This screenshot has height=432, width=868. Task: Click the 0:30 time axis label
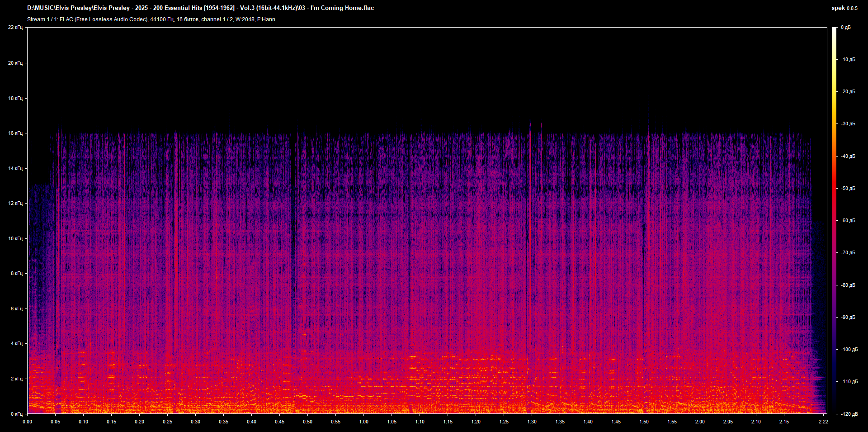(x=195, y=422)
